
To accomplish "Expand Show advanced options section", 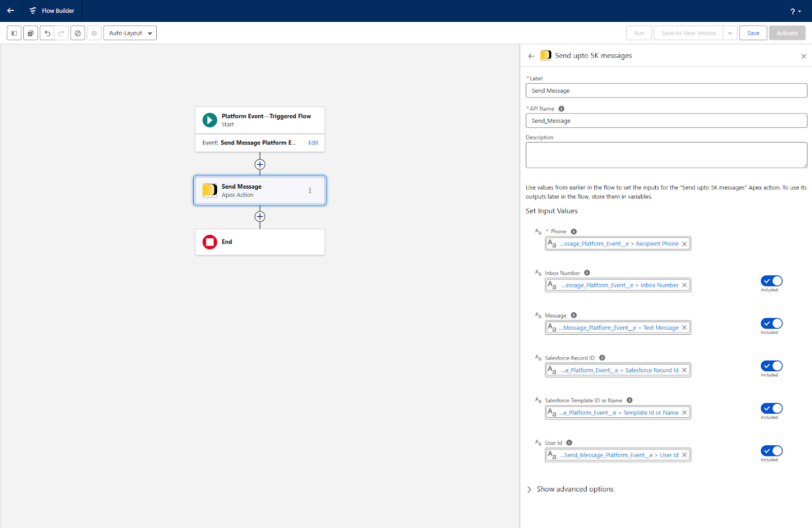I will (x=574, y=489).
